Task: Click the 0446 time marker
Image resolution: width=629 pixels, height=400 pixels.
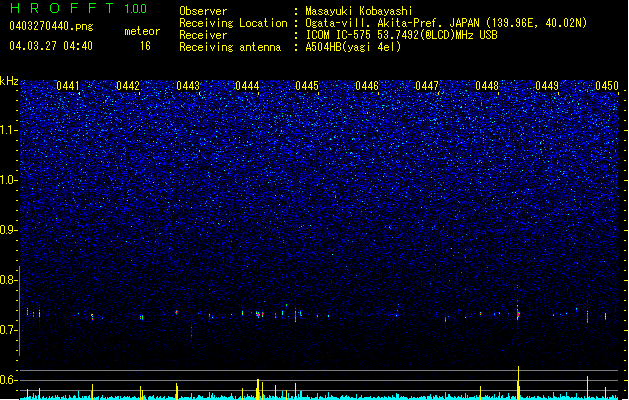Action: [367, 86]
